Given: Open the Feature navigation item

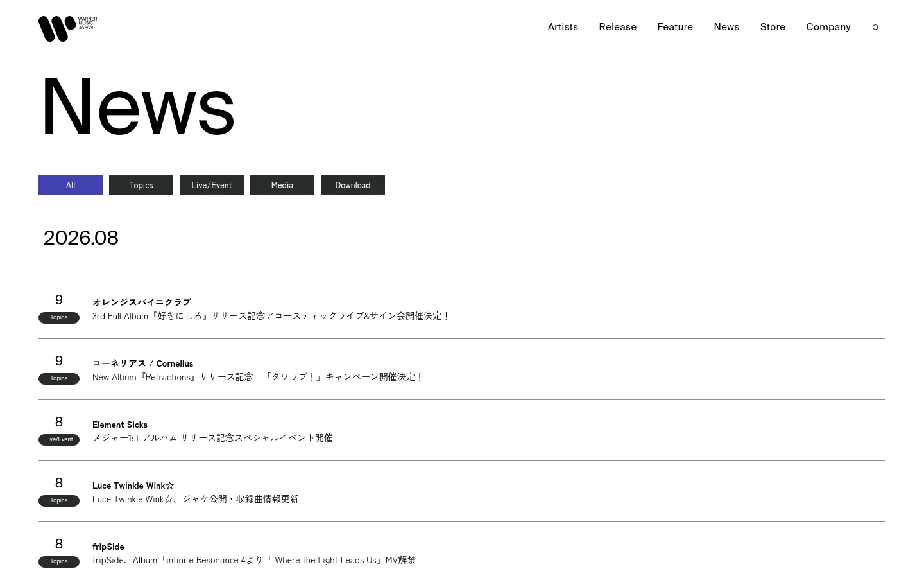Looking at the screenshot, I should click(x=675, y=27).
